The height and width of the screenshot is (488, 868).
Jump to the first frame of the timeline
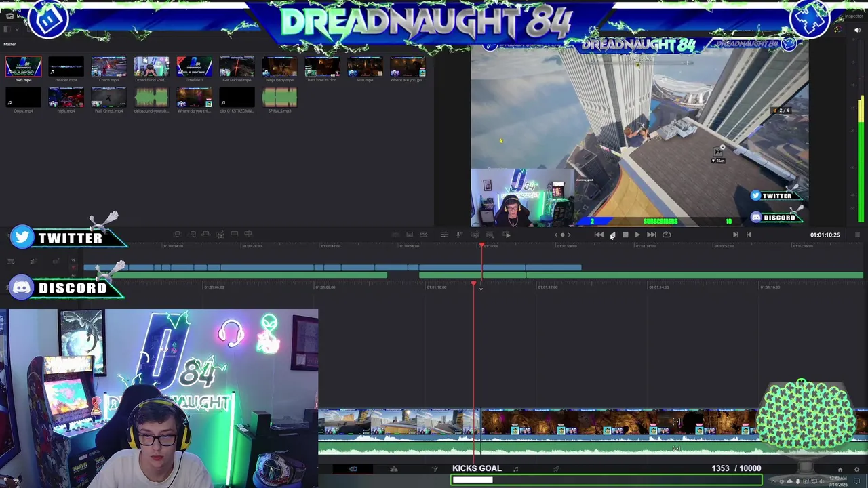pyautogui.click(x=599, y=235)
